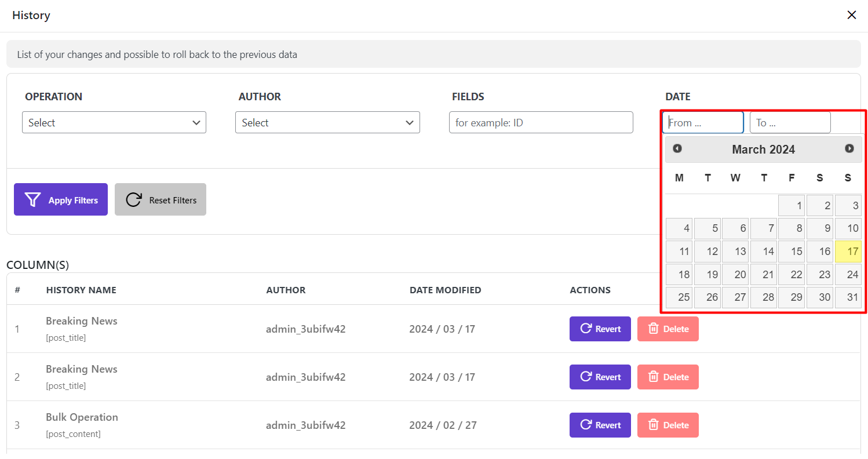Click the trash icon for history row 1
Viewport: 868px width, 459px height.
(x=653, y=329)
